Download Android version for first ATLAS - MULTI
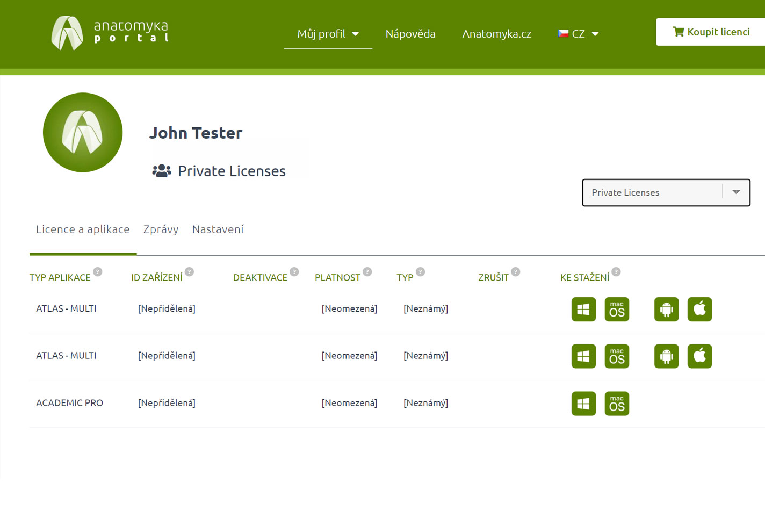This screenshot has width=765, height=532. coord(666,309)
